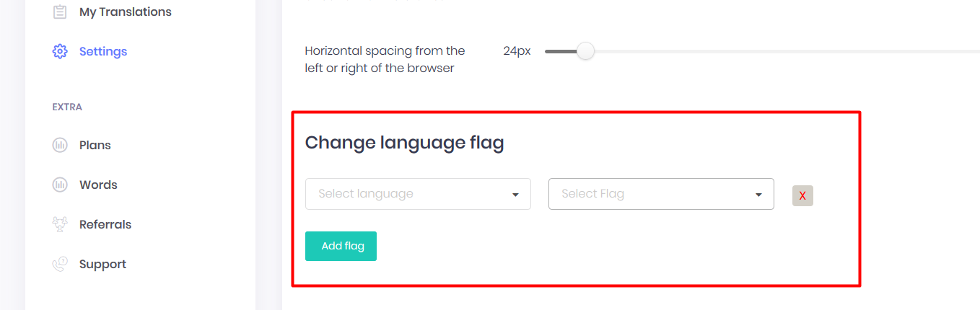This screenshot has width=980, height=310.
Task: Open Settings in the sidebar
Action: pyautogui.click(x=103, y=52)
